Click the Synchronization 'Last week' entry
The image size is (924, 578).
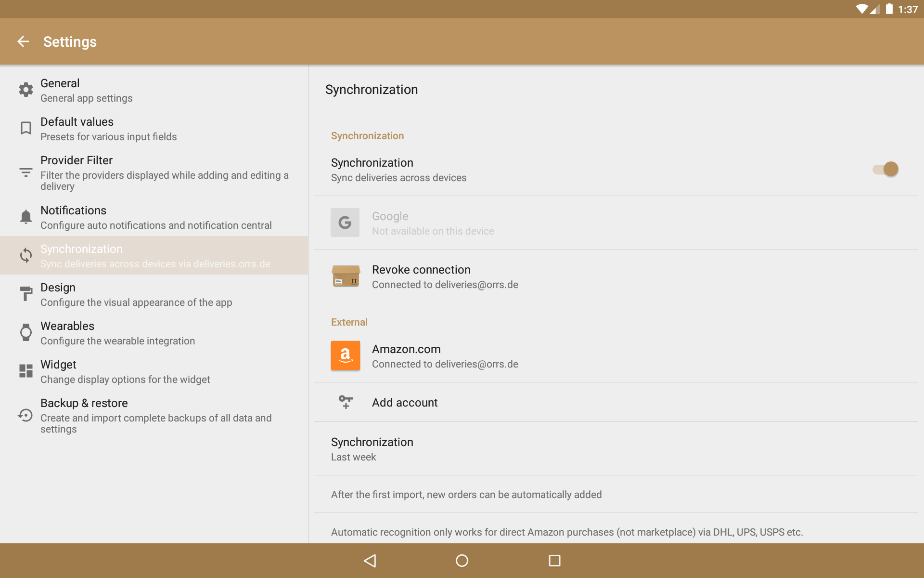pos(372,449)
